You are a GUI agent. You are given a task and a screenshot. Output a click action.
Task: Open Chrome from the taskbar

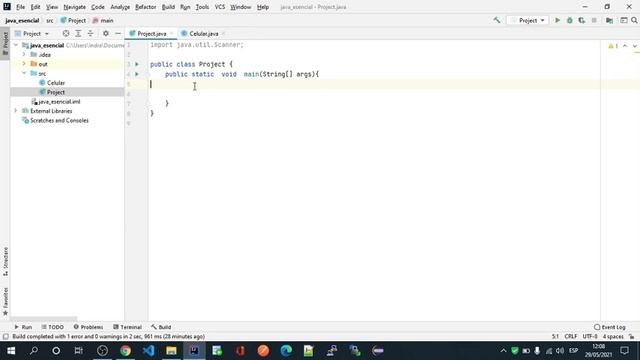[x=125, y=351]
